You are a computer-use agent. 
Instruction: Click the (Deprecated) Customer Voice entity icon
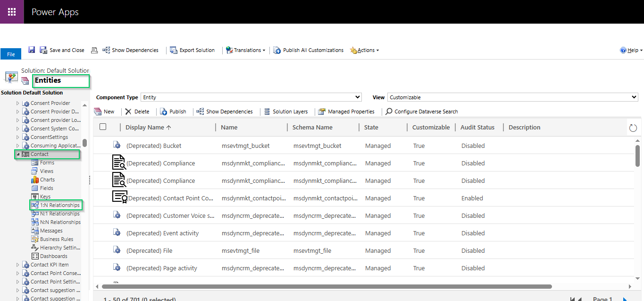pos(117,215)
